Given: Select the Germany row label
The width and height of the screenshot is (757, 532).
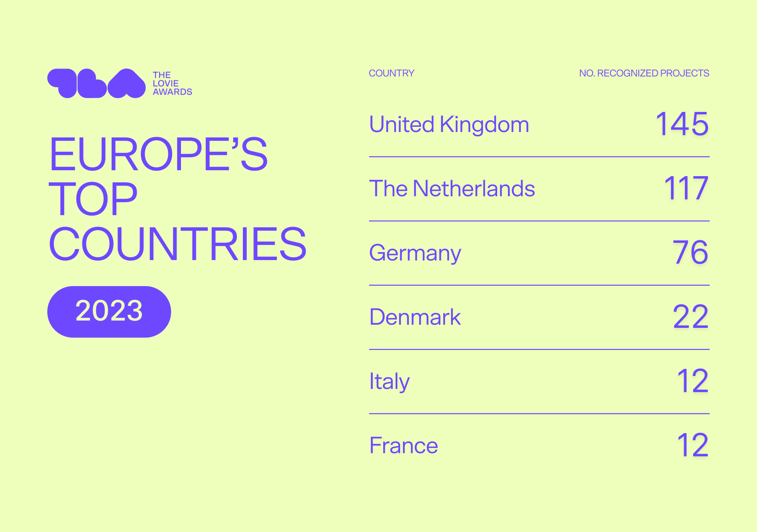Looking at the screenshot, I should pos(415,253).
